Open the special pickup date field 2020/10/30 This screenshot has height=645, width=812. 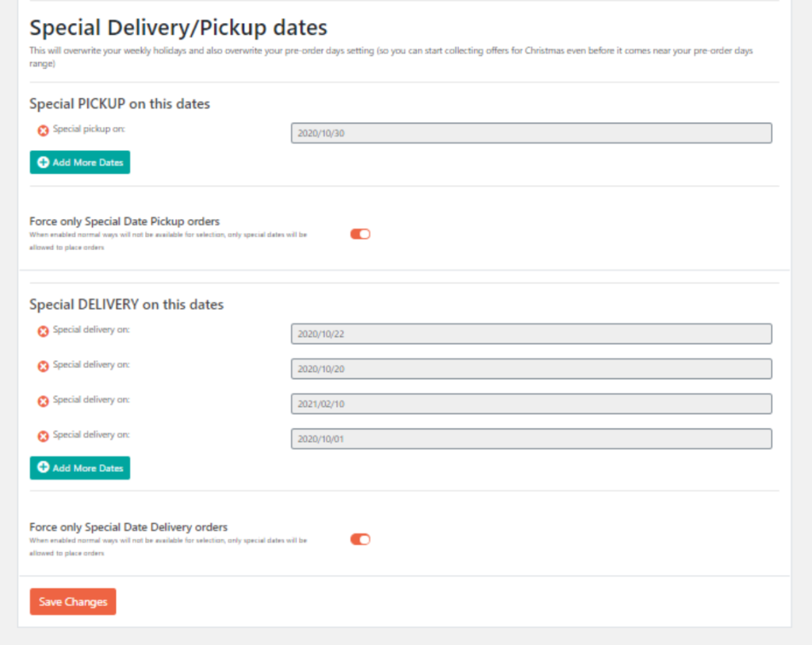pos(531,133)
